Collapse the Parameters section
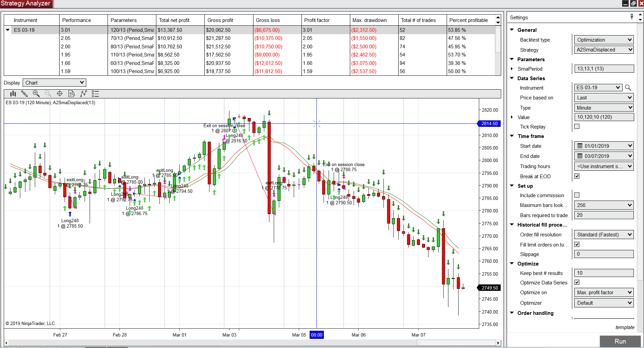This screenshot has width=644, height=348. click(x=512, y=59)
